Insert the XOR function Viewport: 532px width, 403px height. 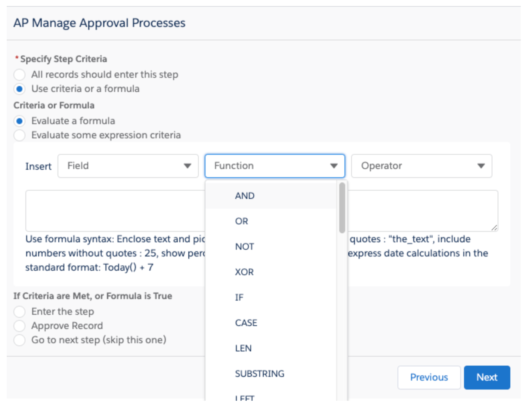[244, 272]
